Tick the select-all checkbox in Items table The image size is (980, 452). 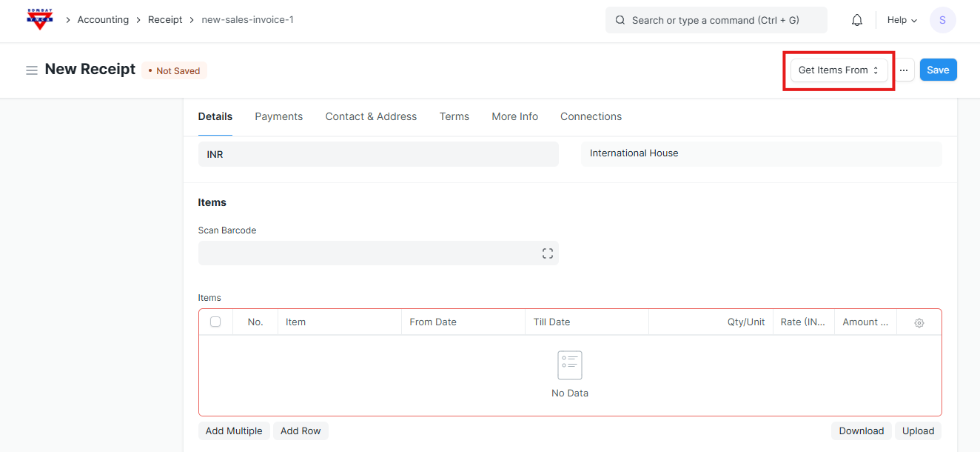(215, 322)
